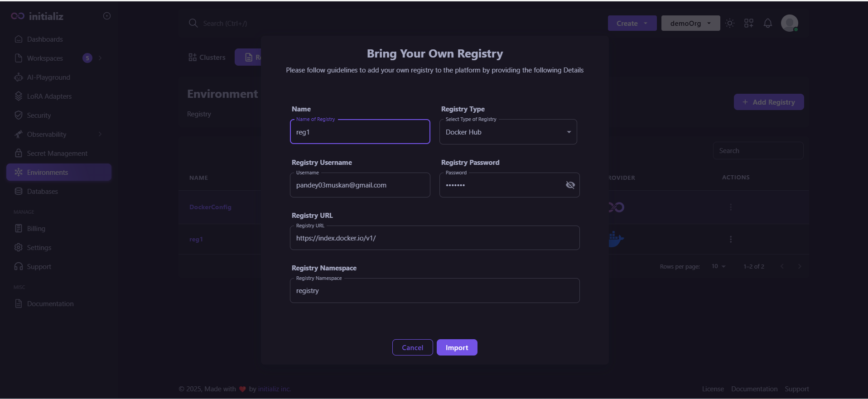868x399 pixels.
Task: Click the Settings gear icon
Action: click(19, 248)
